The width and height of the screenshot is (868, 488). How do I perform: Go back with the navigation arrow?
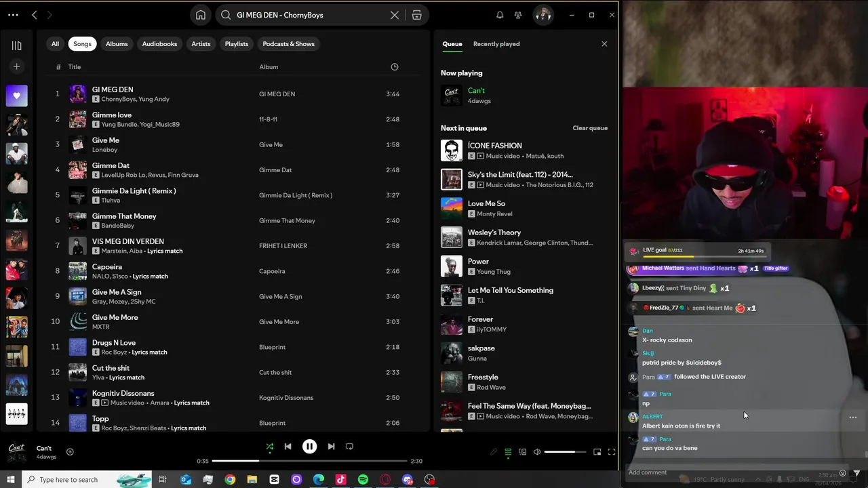(x=35, y=15)
